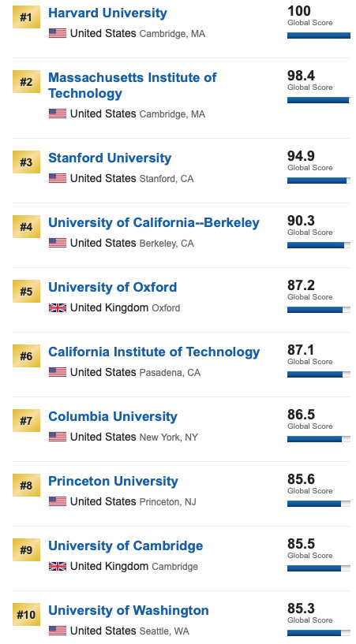
Task: Click the #7 rank badge for Columbia
Action: pyautogui.click(x=26, y=421)
